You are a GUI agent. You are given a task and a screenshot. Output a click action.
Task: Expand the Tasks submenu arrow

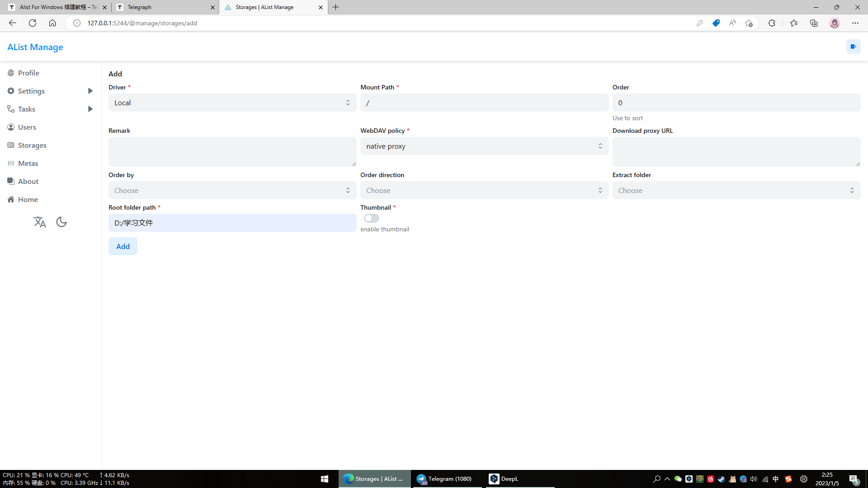[x=90, y=109]
